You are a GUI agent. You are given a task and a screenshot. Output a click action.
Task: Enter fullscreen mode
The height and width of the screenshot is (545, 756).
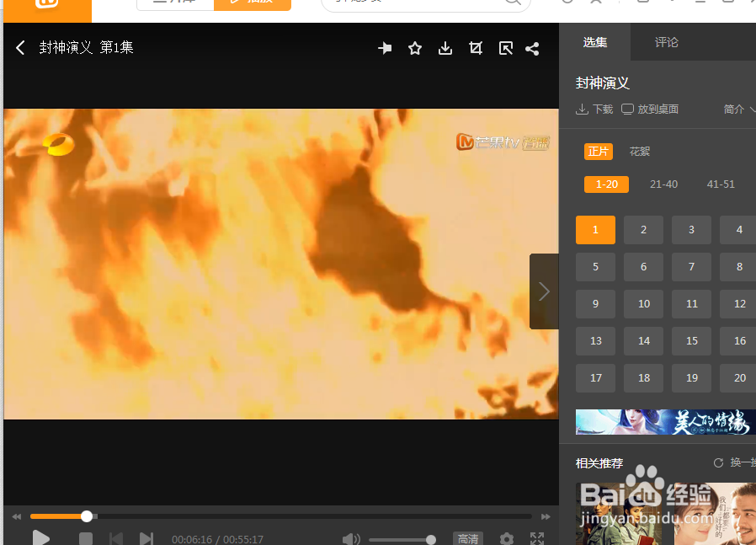click(537, 539)
